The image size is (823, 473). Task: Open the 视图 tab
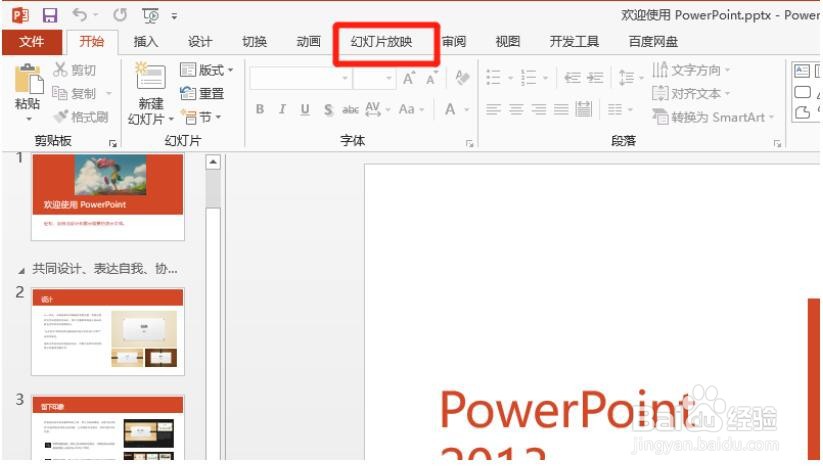(x=508, y=41)
